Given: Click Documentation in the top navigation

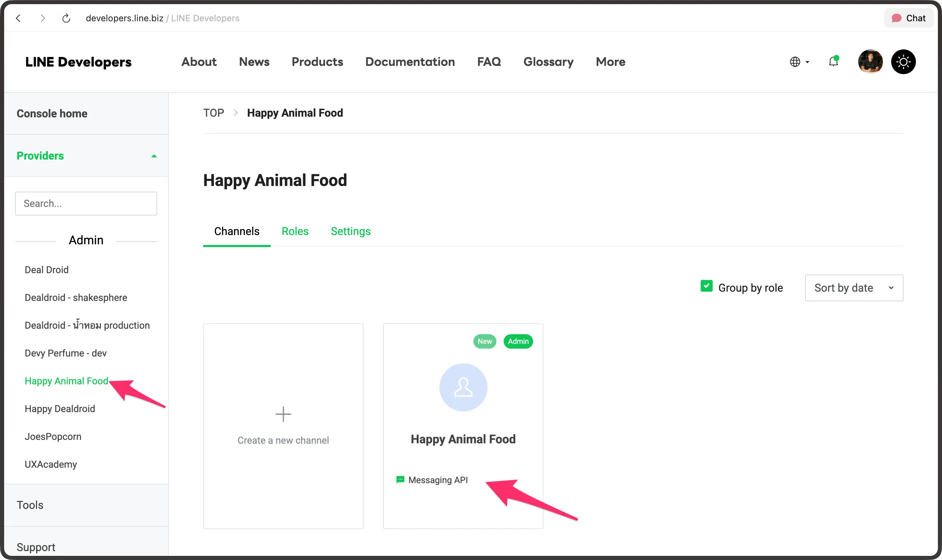Looking at the screenshot, I should tap(410, 61).
